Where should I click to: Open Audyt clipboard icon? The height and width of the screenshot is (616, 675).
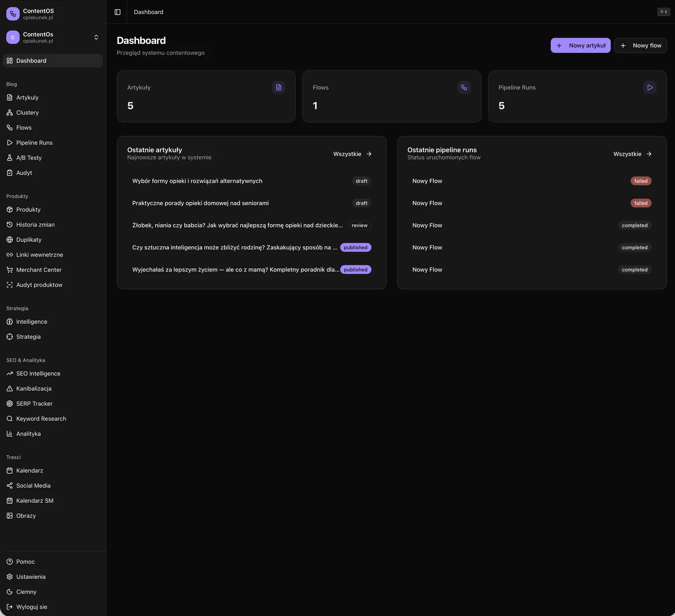click(x=9, y=173)
